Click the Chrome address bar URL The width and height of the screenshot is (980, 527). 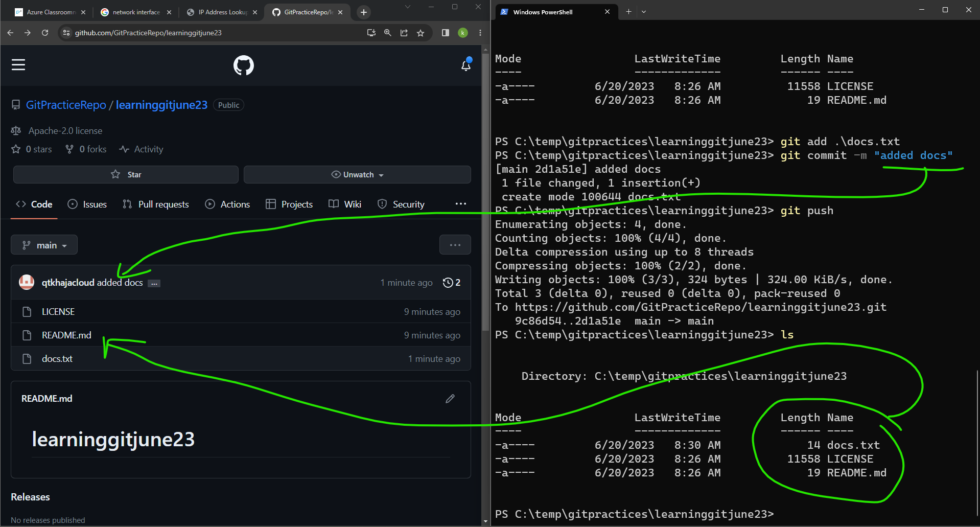click(148, 33)
